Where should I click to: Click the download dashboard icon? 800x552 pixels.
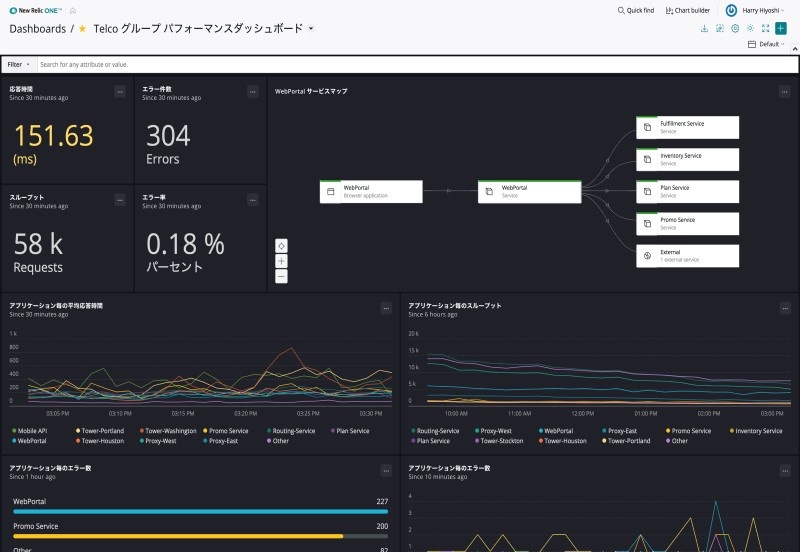pyautogui.click(x=705, y=29)
